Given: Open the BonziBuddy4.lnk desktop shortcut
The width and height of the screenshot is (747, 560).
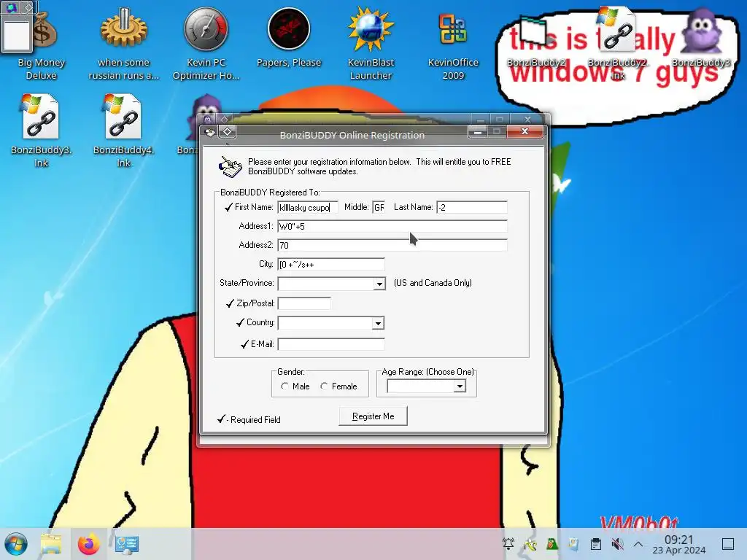Looking at the screenshot, I should click(123, 131).
